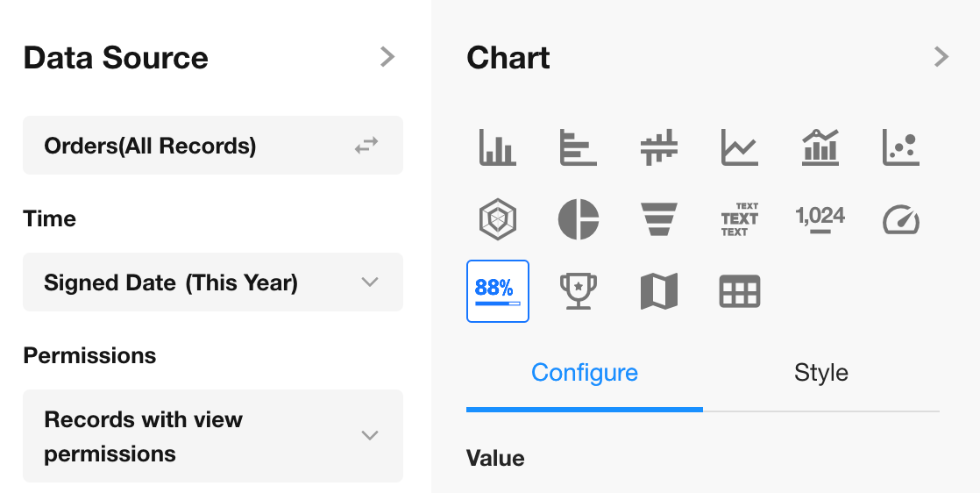Screen dimensions: 980x493
Task: Swap the Orders data source
Action: (x=366, y=146)
